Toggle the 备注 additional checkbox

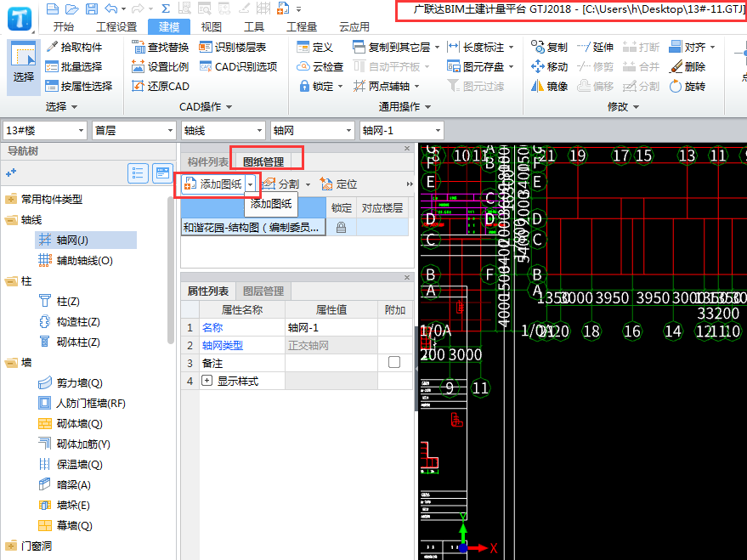click(394, 362)
